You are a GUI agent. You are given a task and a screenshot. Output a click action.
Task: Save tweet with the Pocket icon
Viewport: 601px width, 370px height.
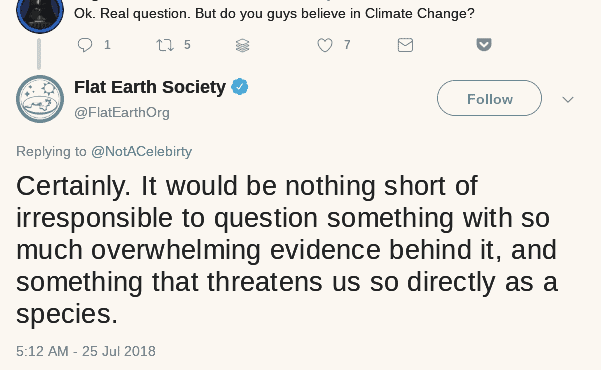click(484, 44)
